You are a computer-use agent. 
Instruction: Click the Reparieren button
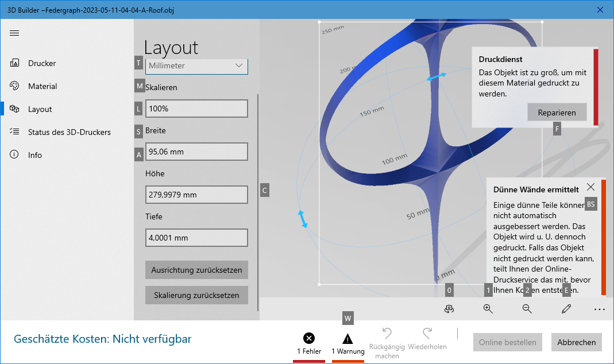point(557,113)
